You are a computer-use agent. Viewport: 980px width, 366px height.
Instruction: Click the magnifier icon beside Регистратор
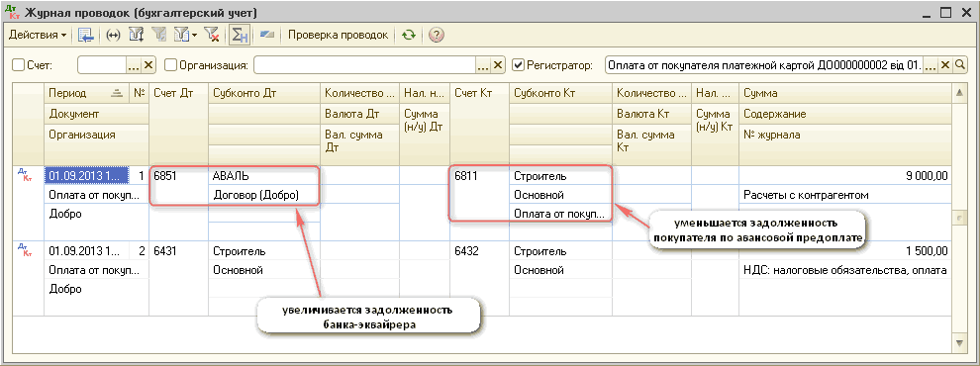coord(959,65)
